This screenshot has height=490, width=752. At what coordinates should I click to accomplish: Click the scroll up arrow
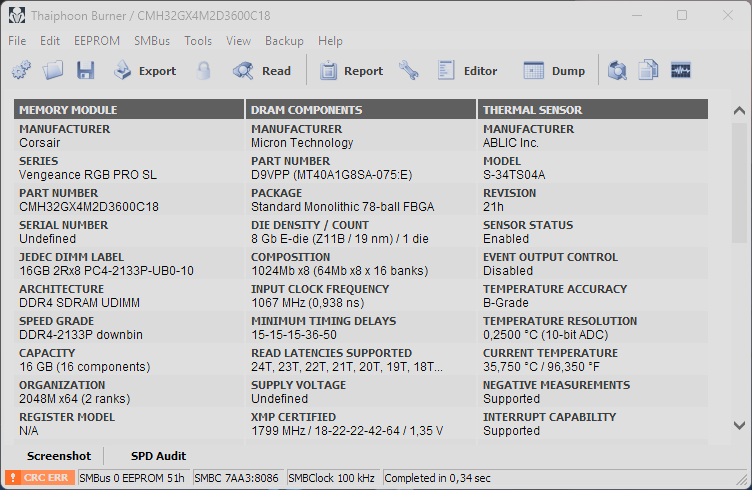pyautogui.click(x=739, y=111)
